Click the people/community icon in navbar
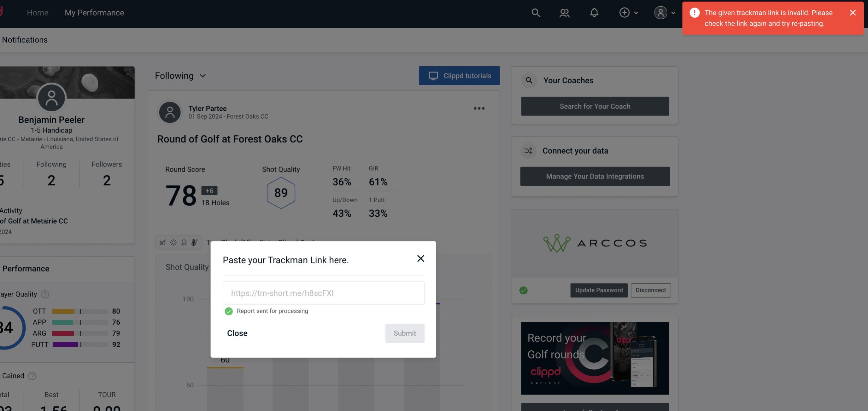 point(564,12)
